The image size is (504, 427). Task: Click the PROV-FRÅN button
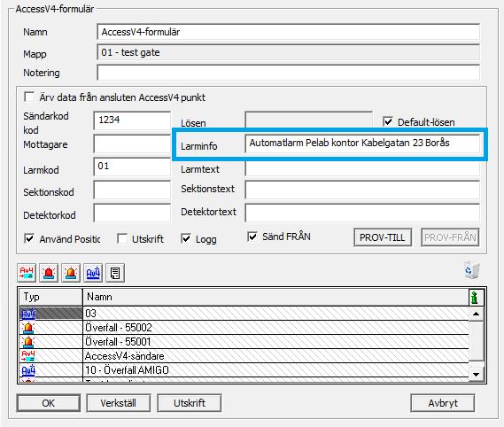point(450,237)
